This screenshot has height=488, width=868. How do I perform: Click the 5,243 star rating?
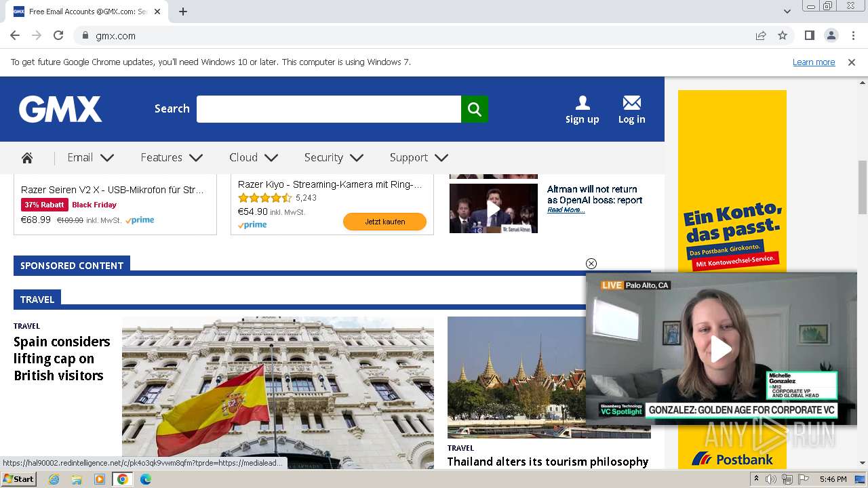click(277, 198)
